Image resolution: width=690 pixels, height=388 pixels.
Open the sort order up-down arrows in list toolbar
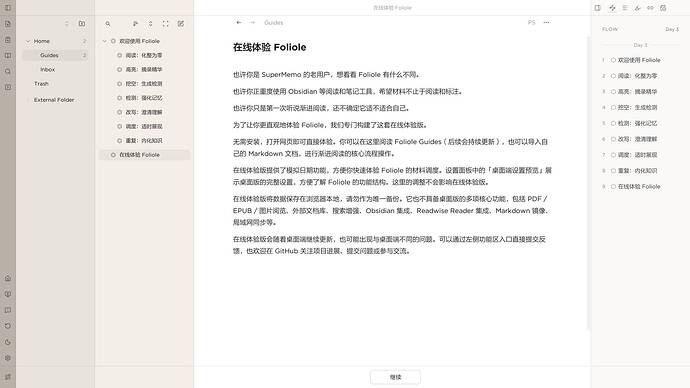[x=150, y=24]
